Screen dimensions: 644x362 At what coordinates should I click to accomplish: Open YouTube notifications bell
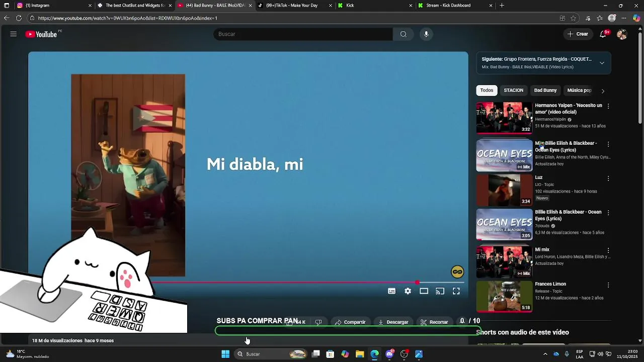(x=603, y=34)
